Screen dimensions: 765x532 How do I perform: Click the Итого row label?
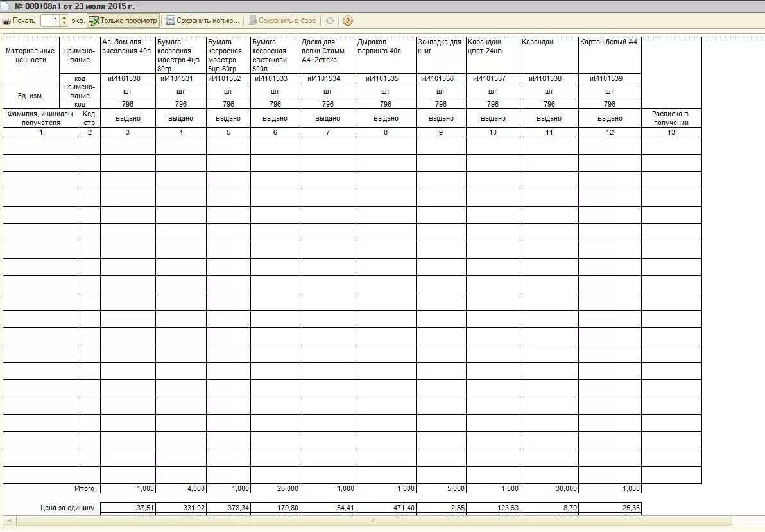point(85,488)
